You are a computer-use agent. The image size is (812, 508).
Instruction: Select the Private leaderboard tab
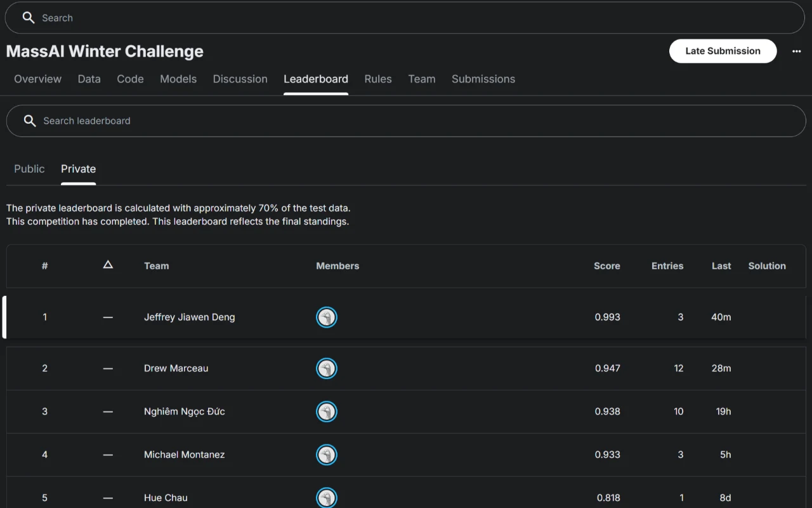click(x=79, y=169)
